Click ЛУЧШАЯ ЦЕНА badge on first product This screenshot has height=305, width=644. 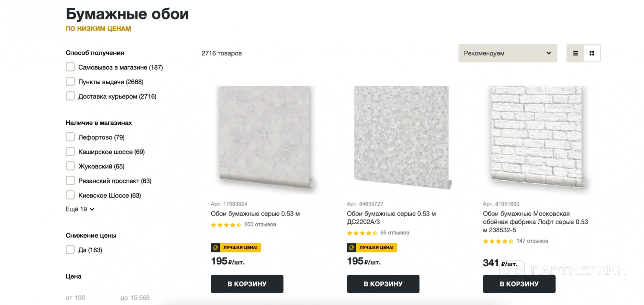[236, 248]
